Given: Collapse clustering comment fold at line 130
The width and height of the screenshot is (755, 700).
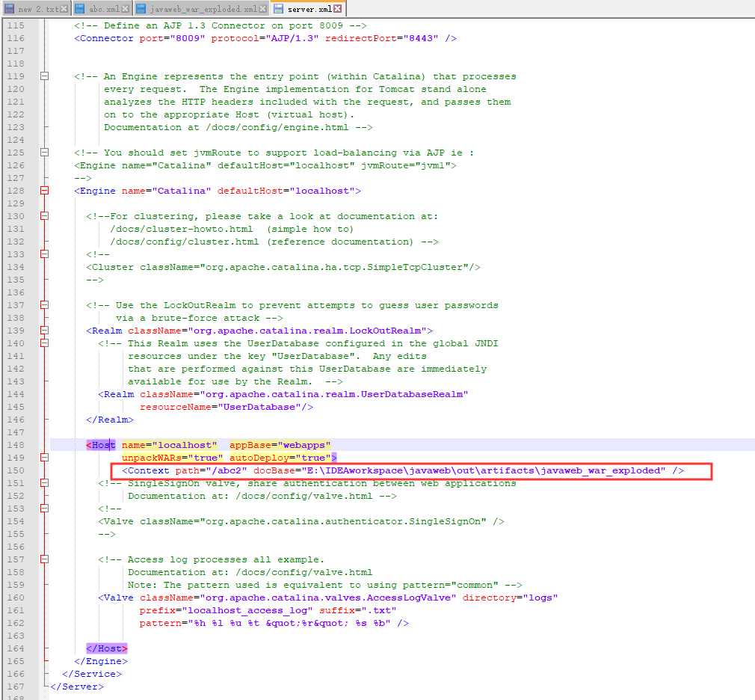Looking at the screenshot, I should [44, 216].
